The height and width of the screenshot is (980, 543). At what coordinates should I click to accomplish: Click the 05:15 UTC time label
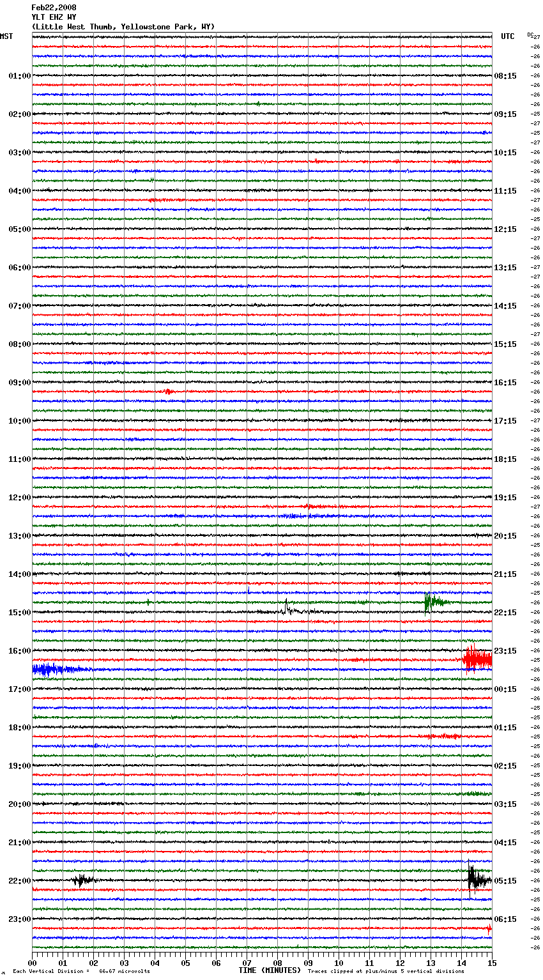pos(505,881)
